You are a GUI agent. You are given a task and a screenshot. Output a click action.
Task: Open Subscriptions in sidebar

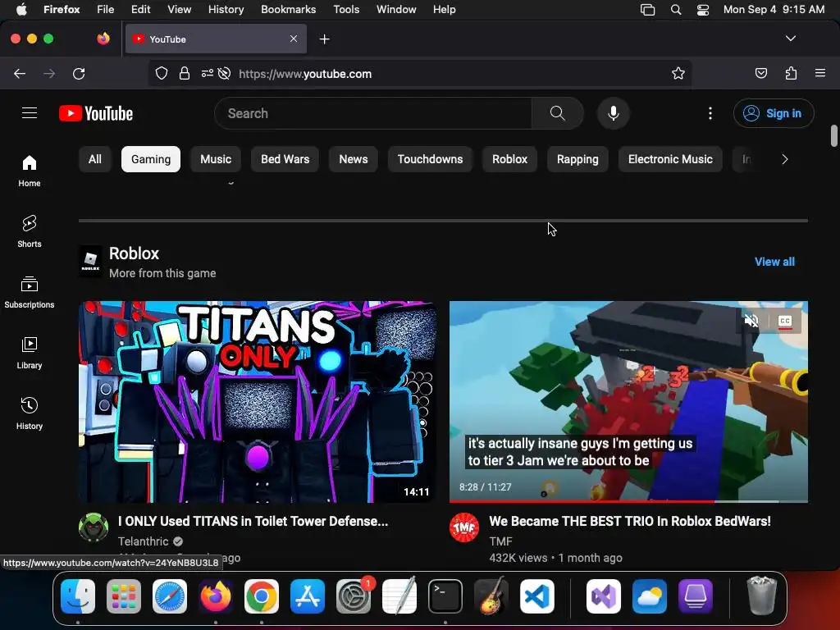tap(30, 293)
